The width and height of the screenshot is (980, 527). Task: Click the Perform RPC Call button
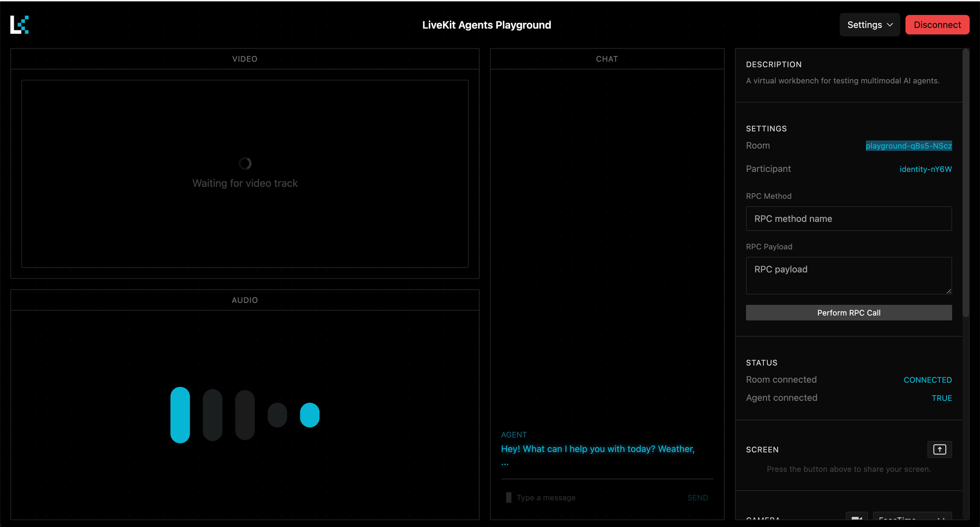tap(849, 313)
